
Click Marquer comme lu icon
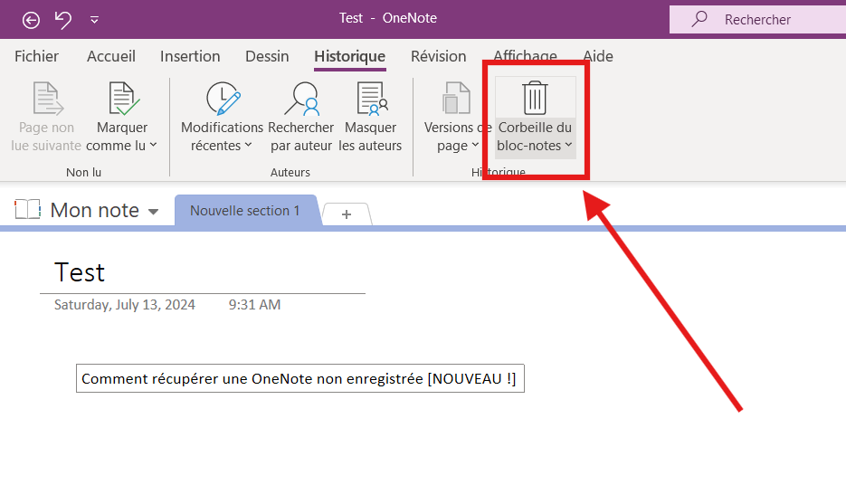(x=124, y=99)
